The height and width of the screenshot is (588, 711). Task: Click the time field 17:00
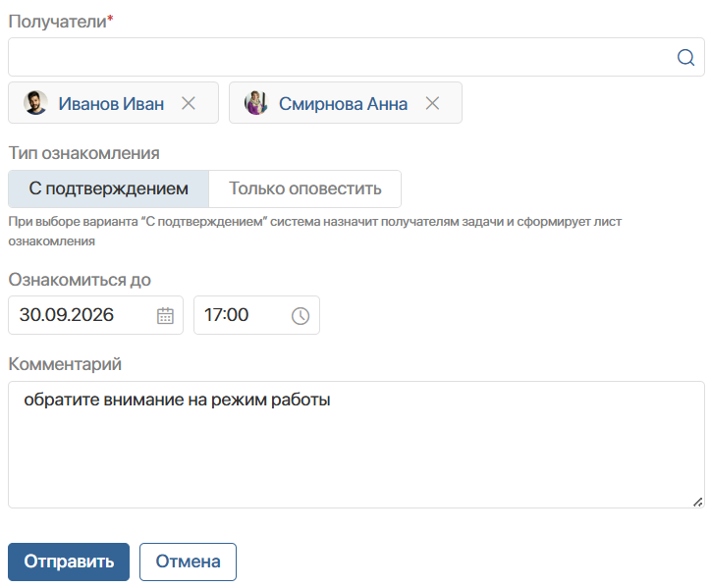click(256, 315)
